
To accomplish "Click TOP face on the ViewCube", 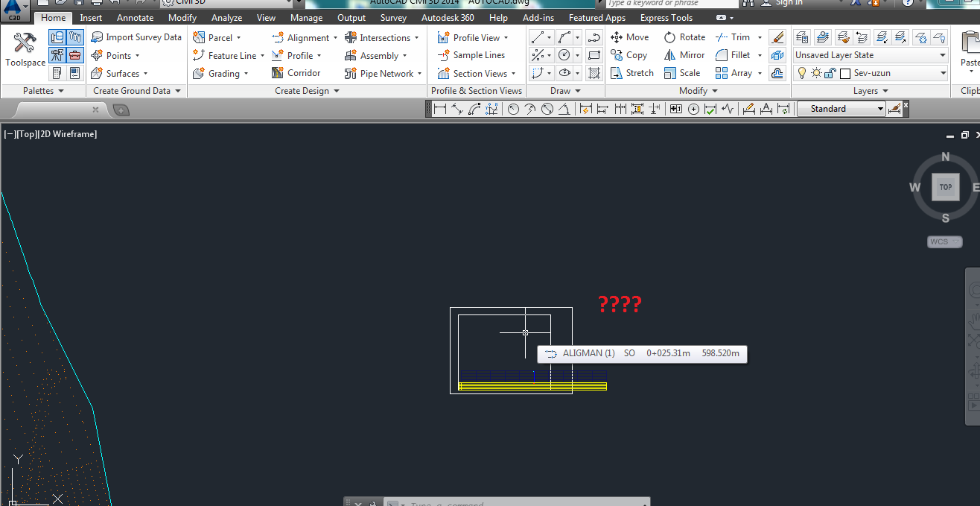I will (945, 187).
